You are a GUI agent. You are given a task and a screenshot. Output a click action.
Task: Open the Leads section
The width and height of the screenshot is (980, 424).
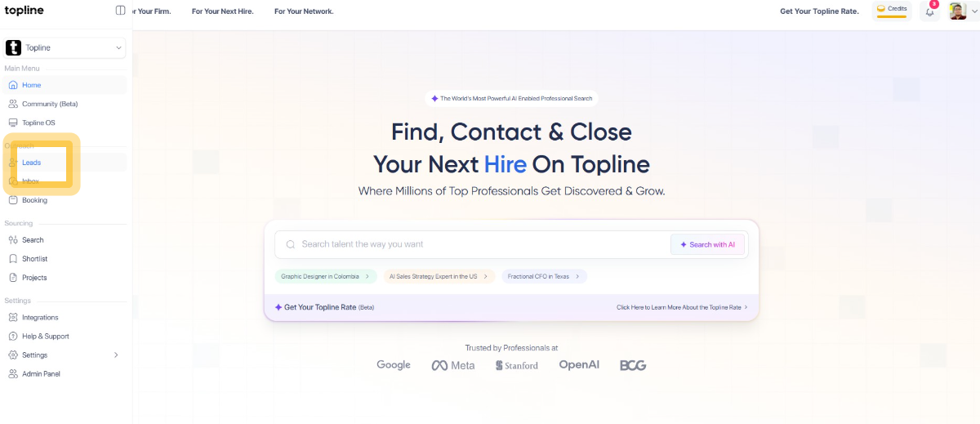coord(65,163)
